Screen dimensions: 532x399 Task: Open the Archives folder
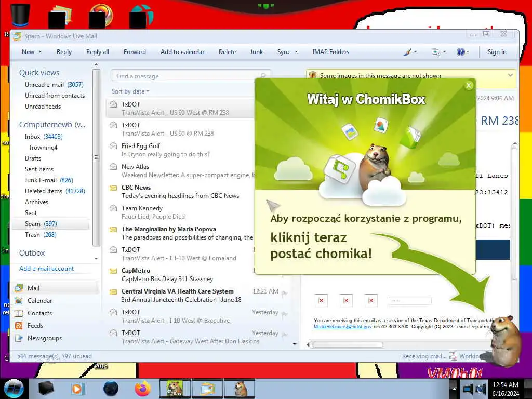(x=37, y=202)
